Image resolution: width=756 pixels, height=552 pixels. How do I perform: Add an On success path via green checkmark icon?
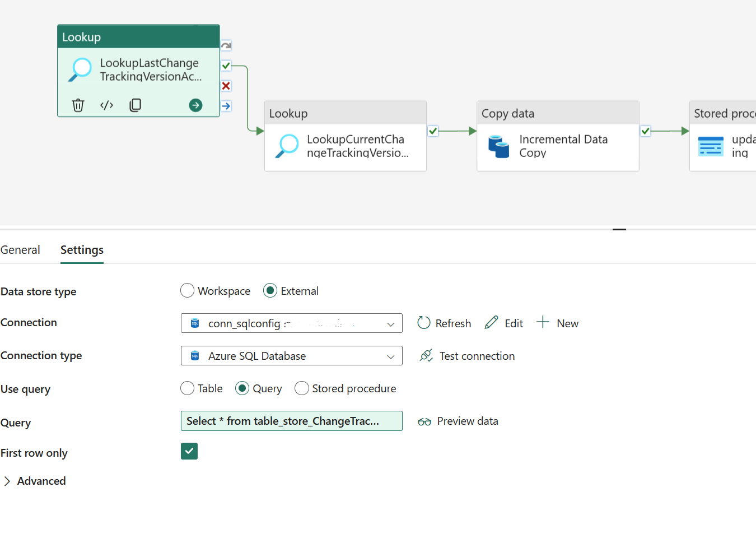[x=226, y=65]
